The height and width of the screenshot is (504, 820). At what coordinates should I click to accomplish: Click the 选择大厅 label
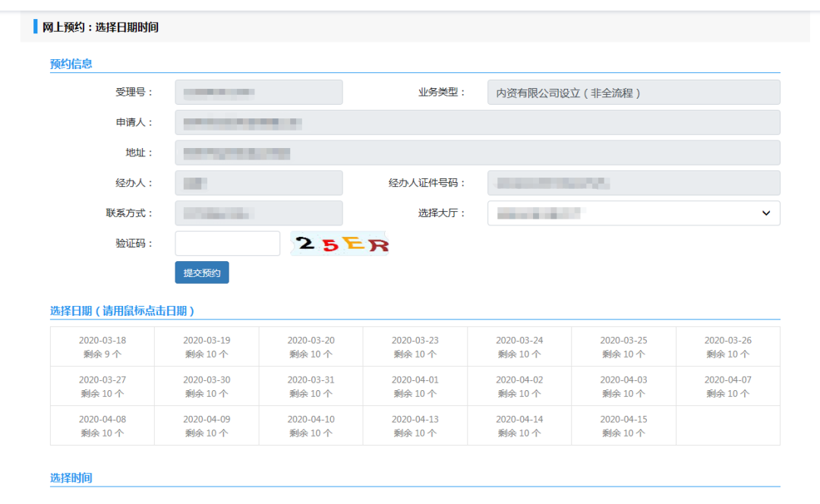pos(441,213)
